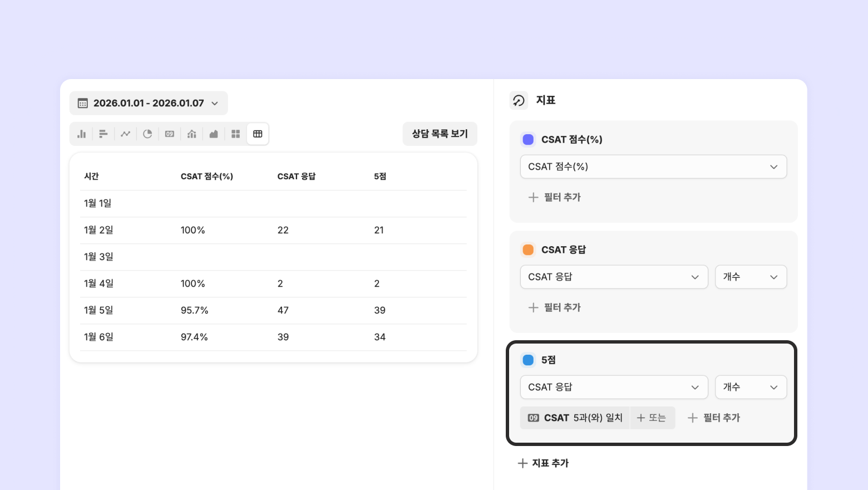Click the purple CSAT 점수(%) color swatch
This screenshot has height=490, width=868.
click(528, 139)
